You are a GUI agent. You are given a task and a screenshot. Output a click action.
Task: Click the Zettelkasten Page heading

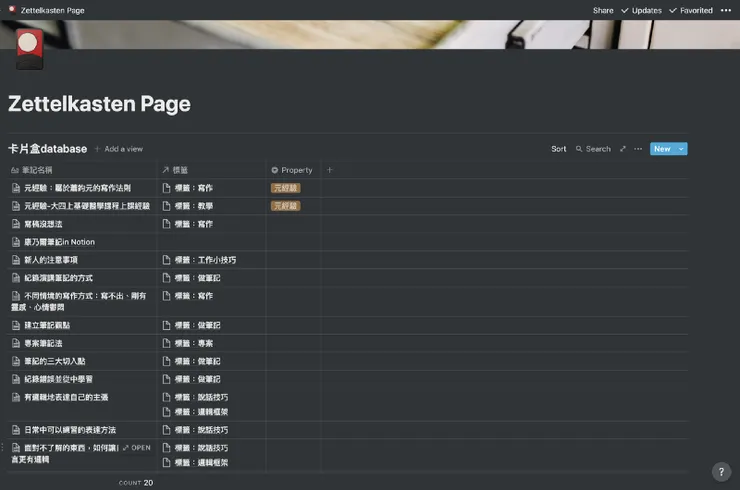pos(100,104)
